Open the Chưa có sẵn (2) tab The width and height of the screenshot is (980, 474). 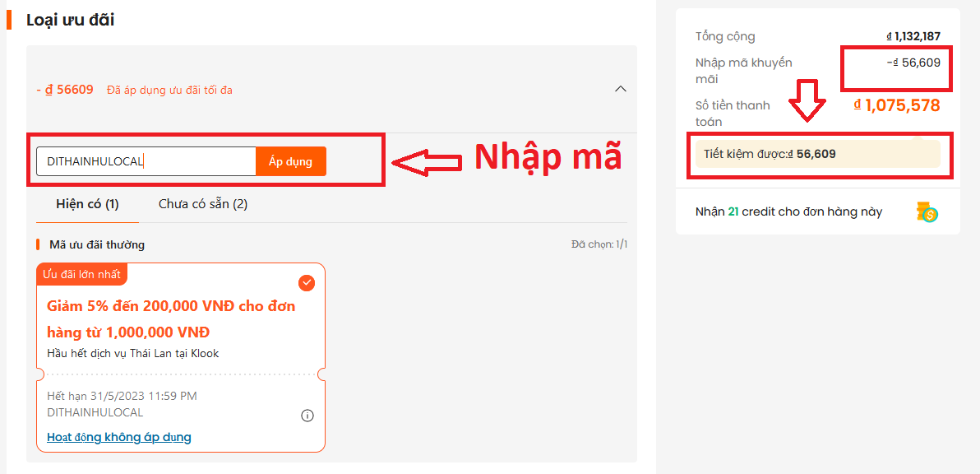(x=203, y=204)
